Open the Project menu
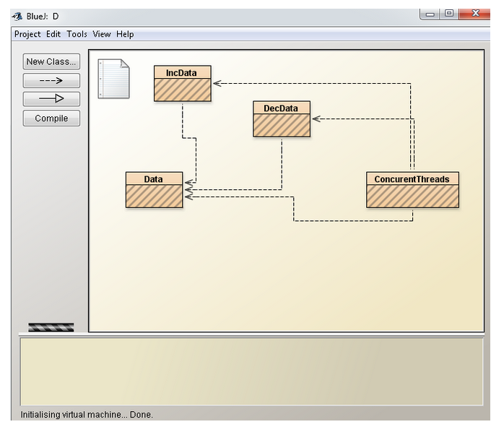 click(27, 34)
